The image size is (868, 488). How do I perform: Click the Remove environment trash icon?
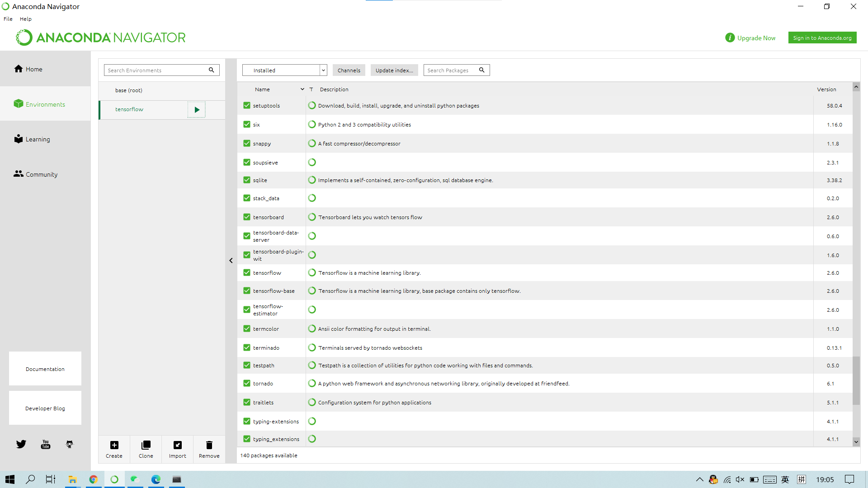209,445
